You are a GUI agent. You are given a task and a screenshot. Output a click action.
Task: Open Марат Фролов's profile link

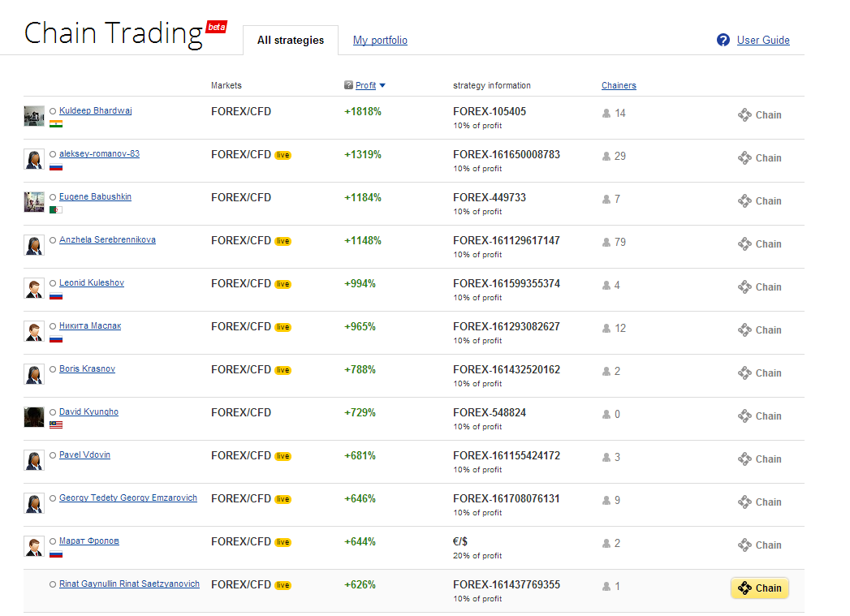(89, 541)
